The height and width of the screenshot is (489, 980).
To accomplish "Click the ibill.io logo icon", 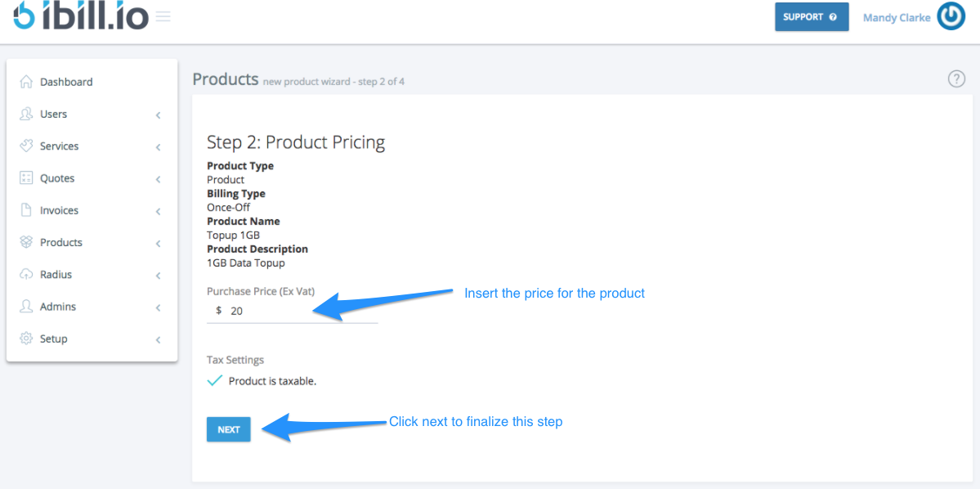I will coord(22,16).
